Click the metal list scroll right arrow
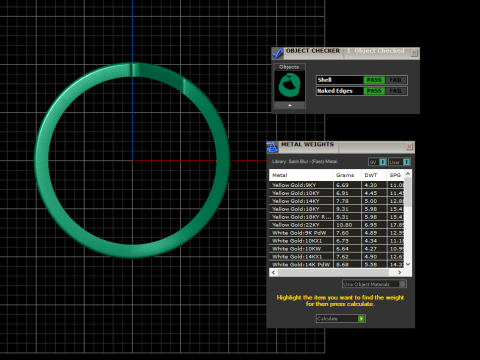This screenshot has width=480, height=360. click(x=400, y=272)
